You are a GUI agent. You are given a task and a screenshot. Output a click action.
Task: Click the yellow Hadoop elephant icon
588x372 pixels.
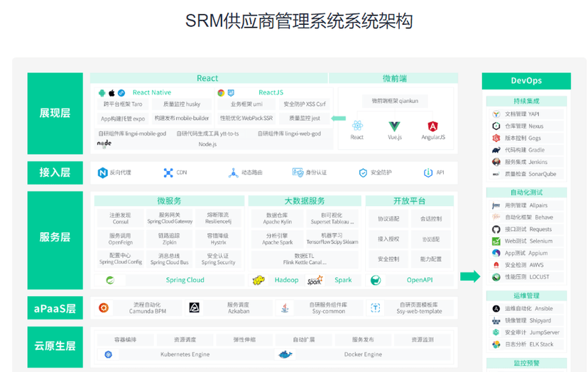258,280
